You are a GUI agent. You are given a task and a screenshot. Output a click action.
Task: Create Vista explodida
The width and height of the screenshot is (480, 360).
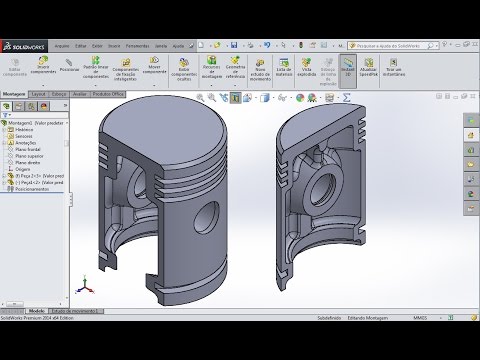(306, 67)
